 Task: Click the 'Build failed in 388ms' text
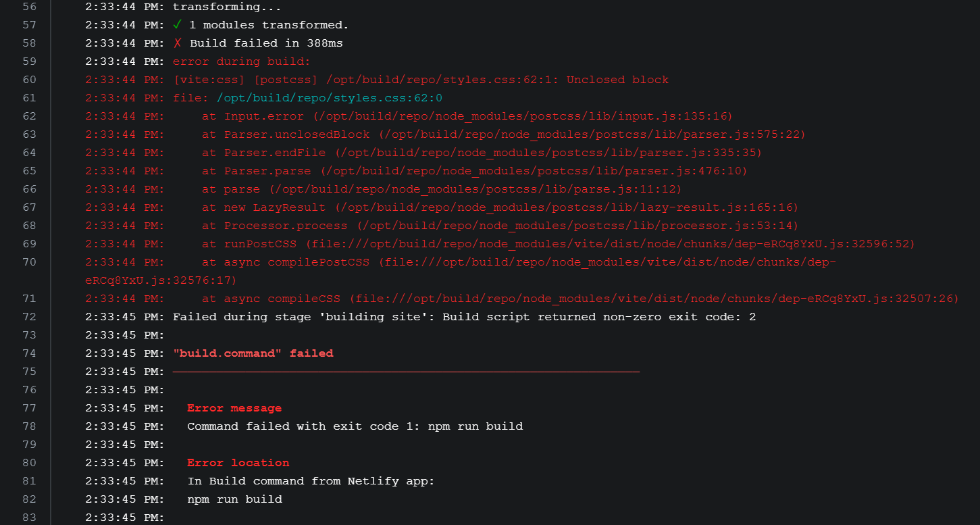tap(266, 43)
